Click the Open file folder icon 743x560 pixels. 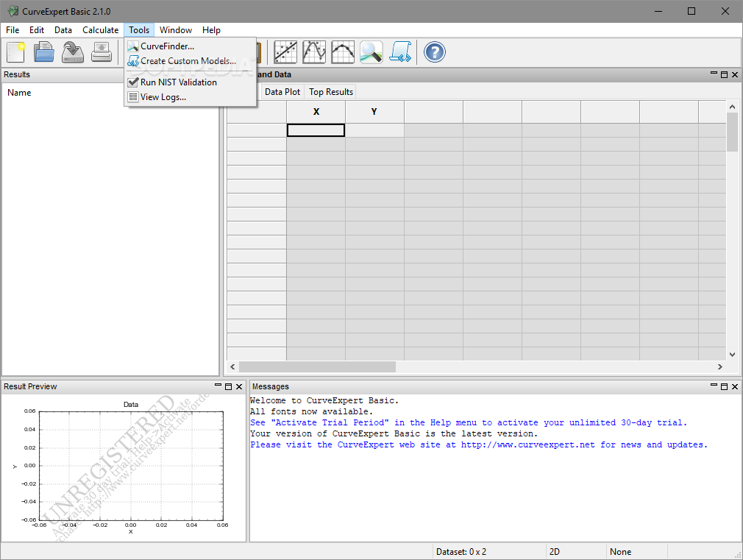point(44,52)
